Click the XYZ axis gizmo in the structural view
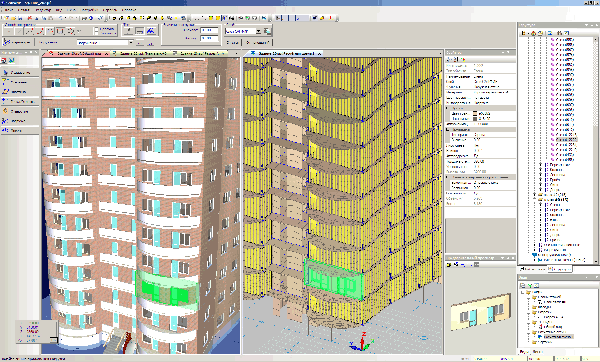600x362 pixels. (x=362, y=342)
